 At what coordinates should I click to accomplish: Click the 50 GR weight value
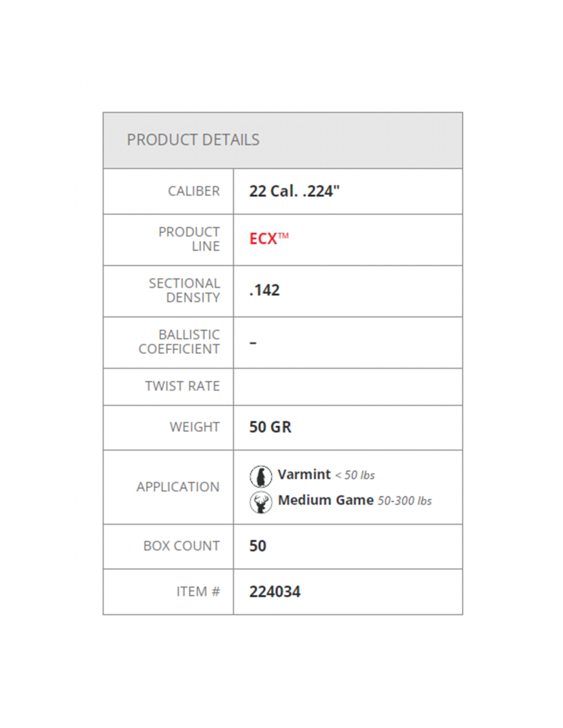pos(270,427)
